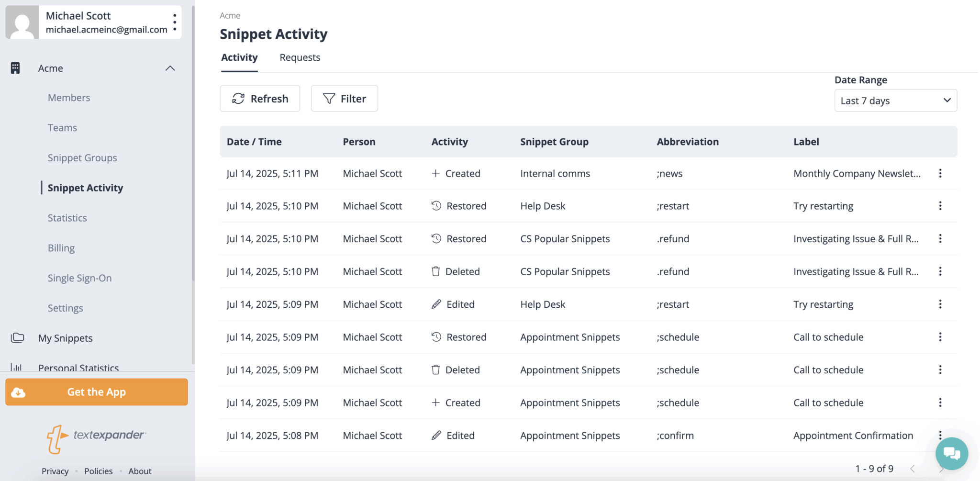The width and height of the screenshot is (980, 481).
Task: Open the Filter options
Action: tap(344, 99)
